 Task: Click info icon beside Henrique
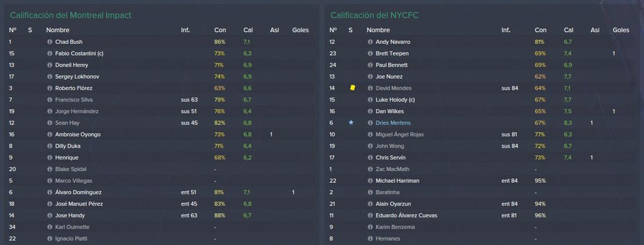point(50,158)
